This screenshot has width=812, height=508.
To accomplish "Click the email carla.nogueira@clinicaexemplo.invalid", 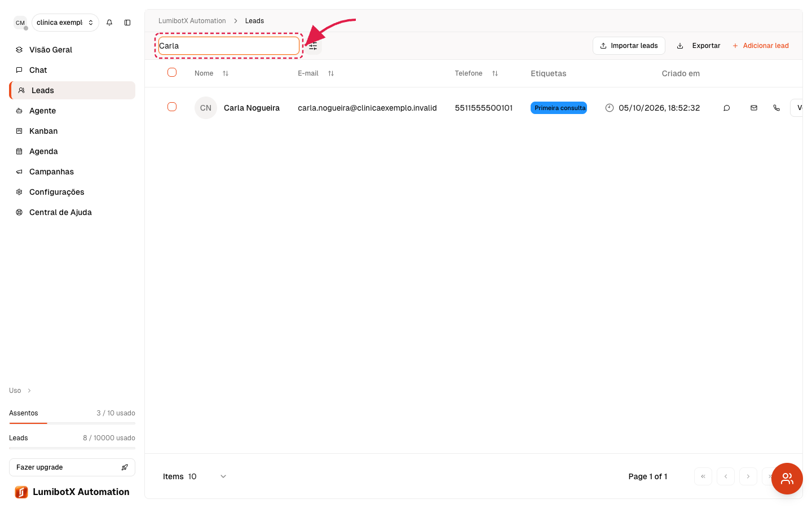I will point(367,108).
